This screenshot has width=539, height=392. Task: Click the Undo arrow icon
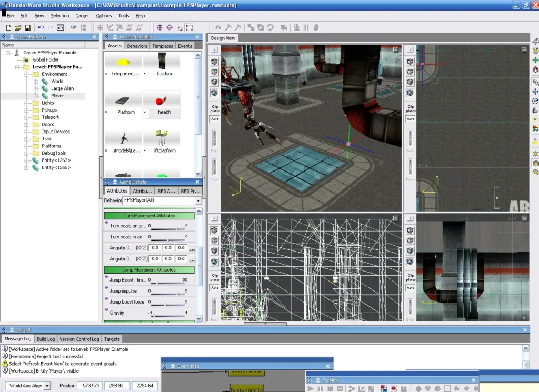pyautogui.click(x=41, y=27)
